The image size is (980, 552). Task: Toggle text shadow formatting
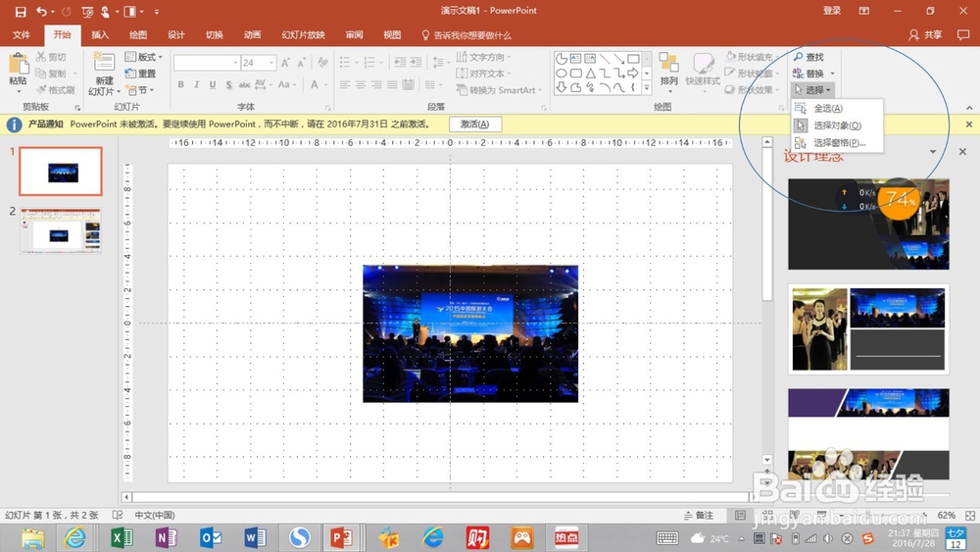228,85
